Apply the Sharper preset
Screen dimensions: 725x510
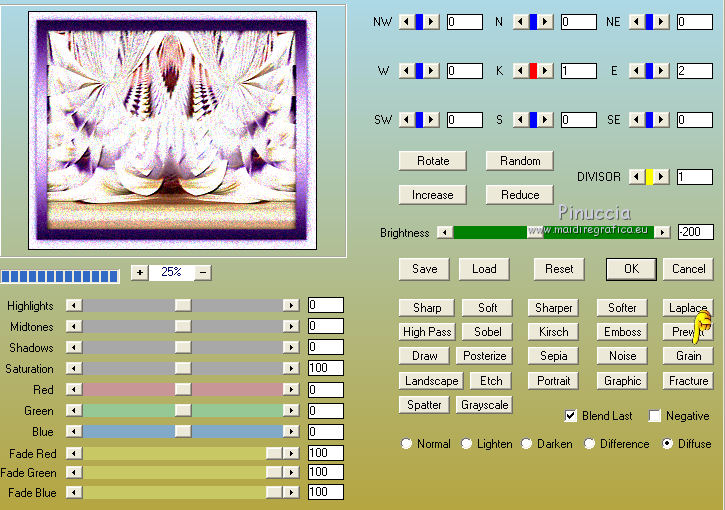click(x=553, y=308)
